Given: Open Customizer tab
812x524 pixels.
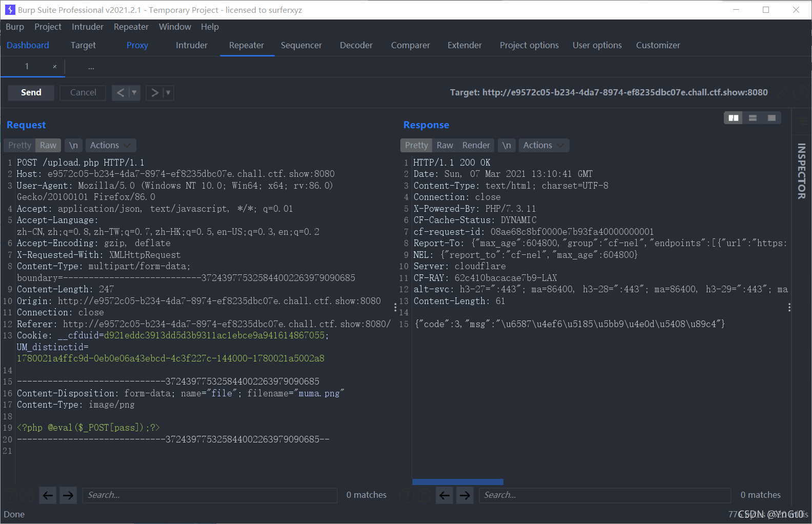Looking at the screenshot, I should click(658, 45).
